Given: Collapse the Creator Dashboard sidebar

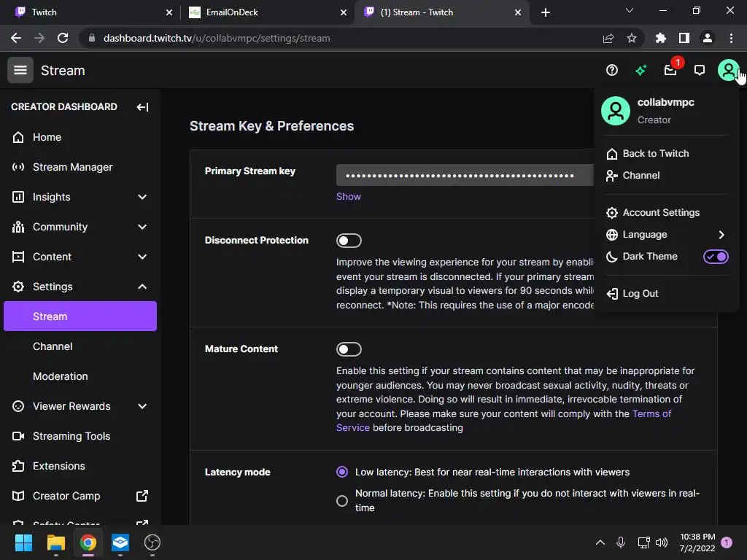Looking at the screenshot, I should 142,106.
